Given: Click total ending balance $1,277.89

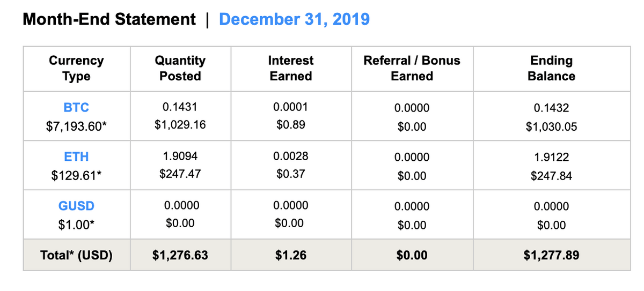Looking at the screenshot, I should coord(551,255).
